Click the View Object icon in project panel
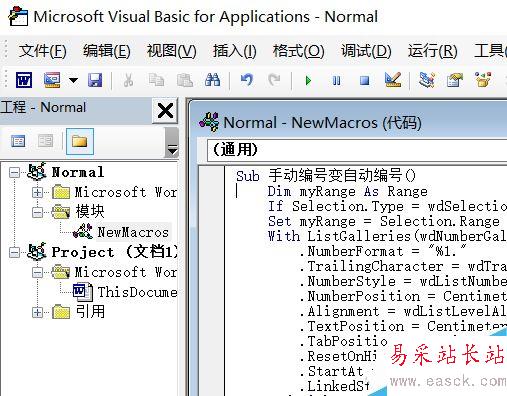This screenshot has height=396, width=507. (45, 141)
